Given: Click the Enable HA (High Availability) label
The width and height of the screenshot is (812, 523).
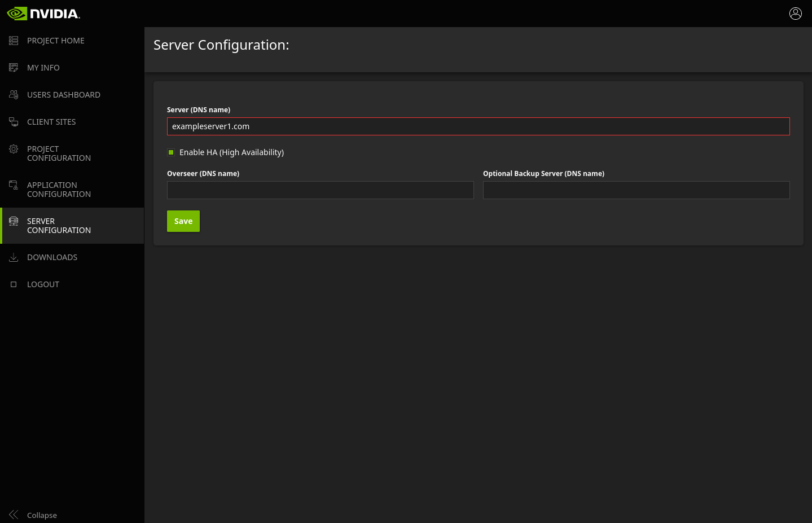Looking at the screenshot, I should tap(231, 152).
